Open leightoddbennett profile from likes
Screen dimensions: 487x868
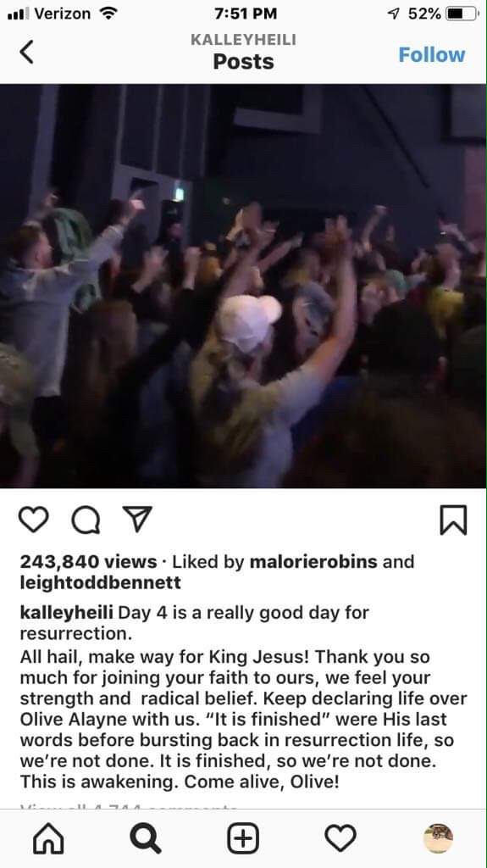coord(100,582)
